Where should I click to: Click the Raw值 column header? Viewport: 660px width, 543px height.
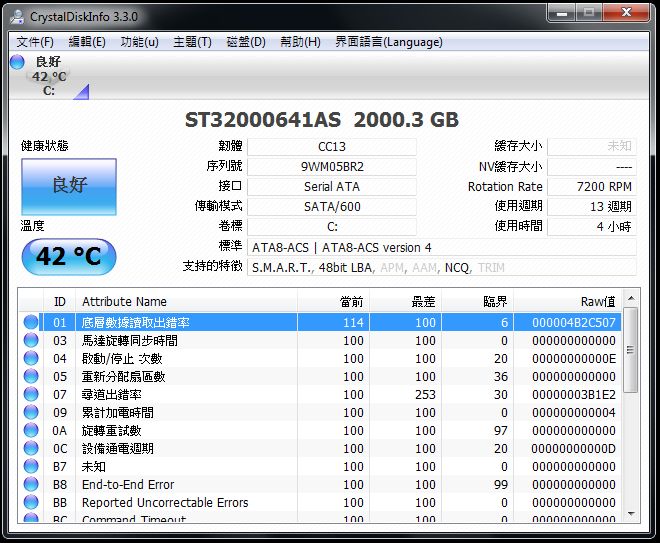567,301
